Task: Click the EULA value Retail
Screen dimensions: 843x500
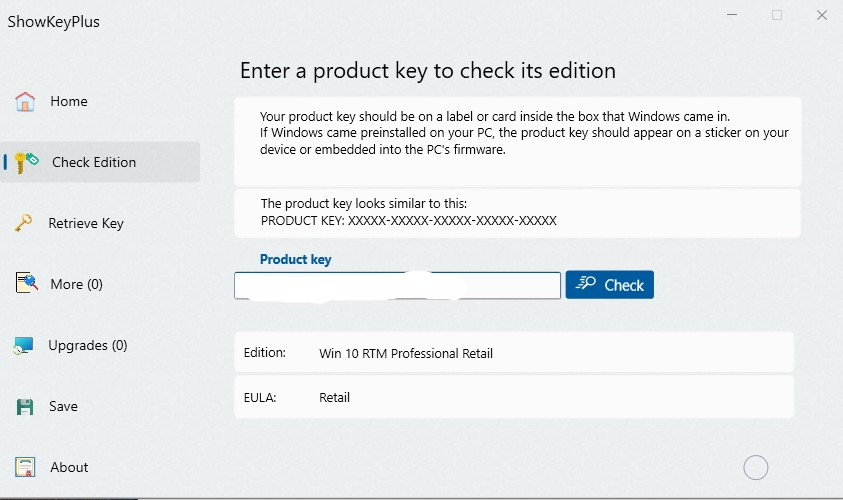Action: tap(334, 397)
